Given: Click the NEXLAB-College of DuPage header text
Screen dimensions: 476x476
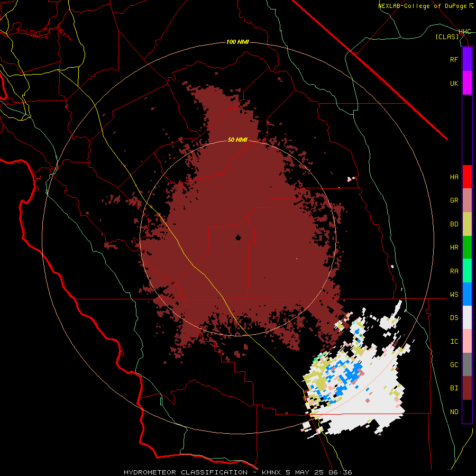Looking at the screenshot, I should 422,6.
